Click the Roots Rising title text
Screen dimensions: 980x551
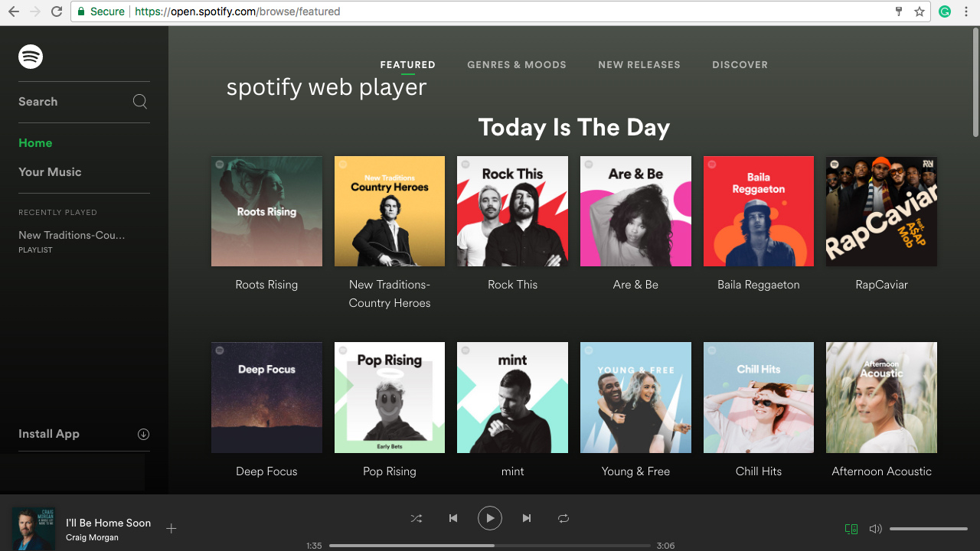[266, 285]
